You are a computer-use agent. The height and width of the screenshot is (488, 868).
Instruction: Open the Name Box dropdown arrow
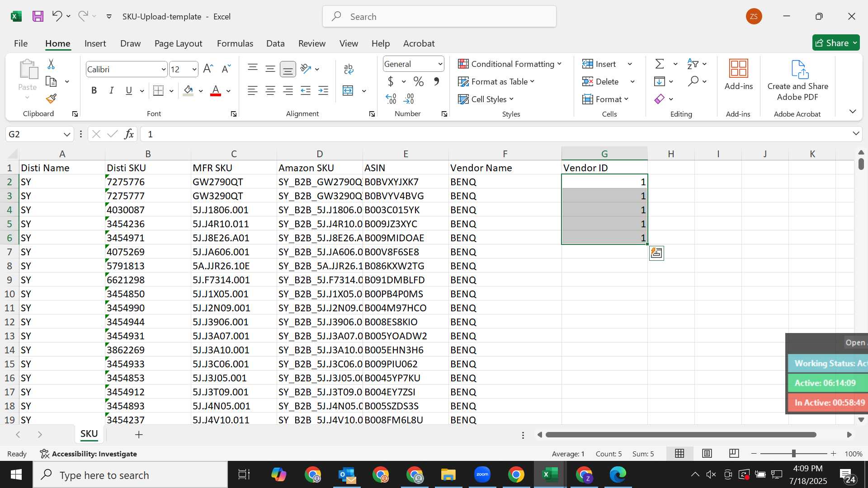67,134
